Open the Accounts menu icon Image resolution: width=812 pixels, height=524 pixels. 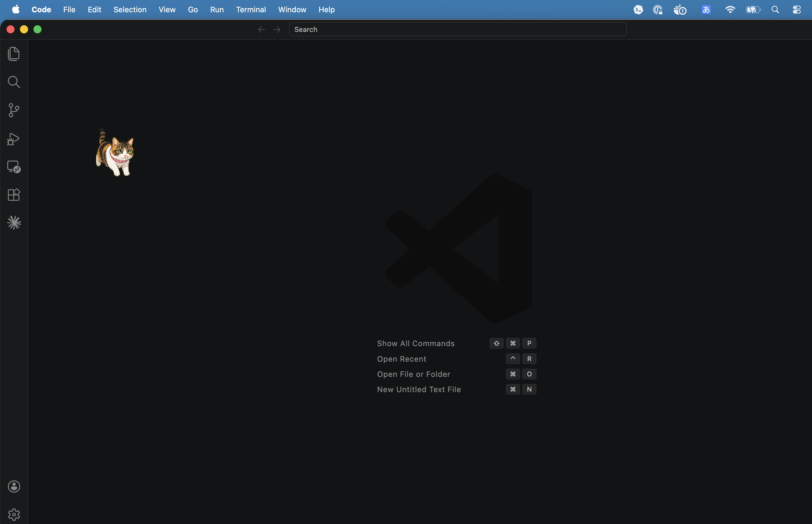[14, 486]
